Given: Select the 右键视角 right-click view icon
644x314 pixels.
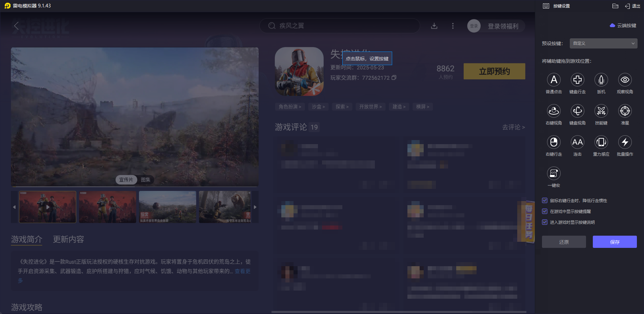Looking at the screenshot, I should point(554,111).
